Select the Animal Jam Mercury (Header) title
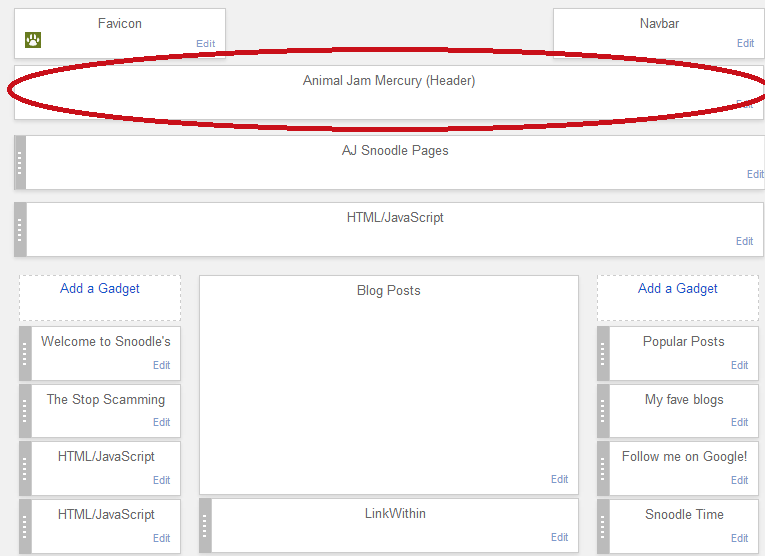765x556 pixels. point(389,80)
